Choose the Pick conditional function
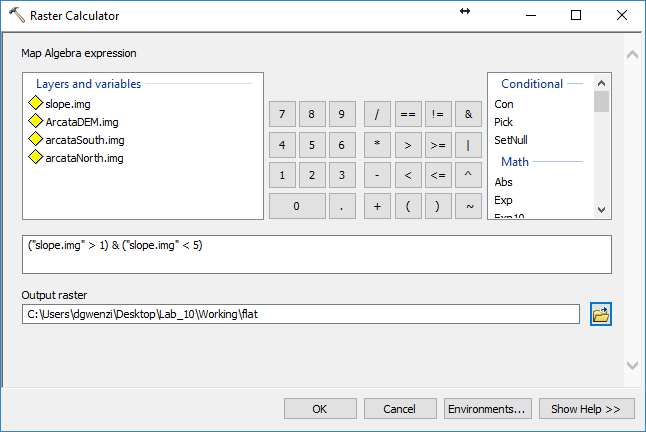Screen dimensions: 646x432 pyautogui.click(x=503, y=122)
